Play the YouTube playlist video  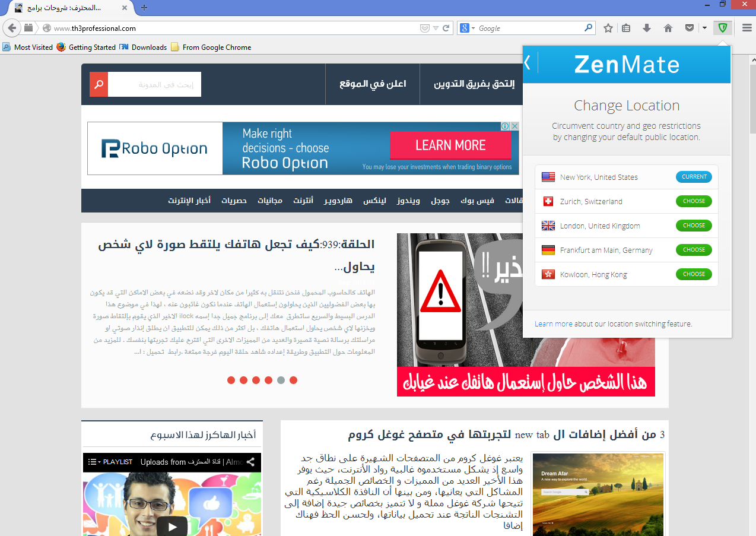(x=172, y=527)
